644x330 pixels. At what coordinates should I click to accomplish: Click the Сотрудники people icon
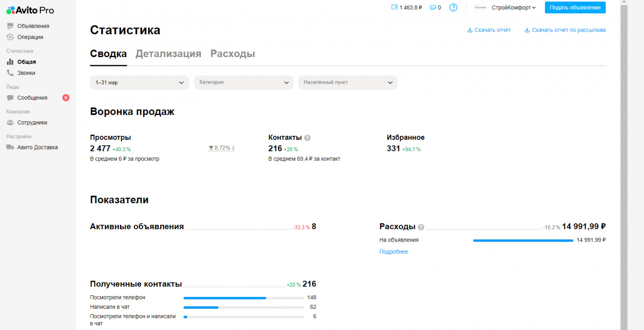pos(10,123)
